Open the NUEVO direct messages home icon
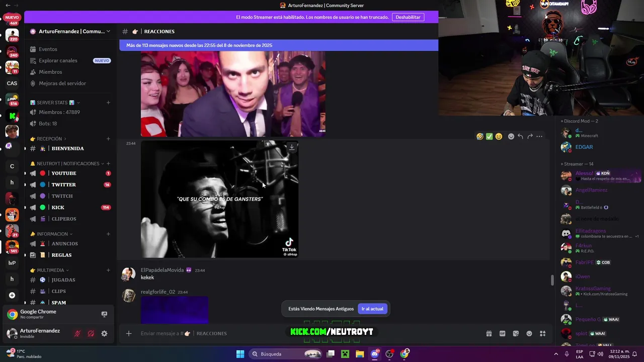 click(x=12, y=18)
